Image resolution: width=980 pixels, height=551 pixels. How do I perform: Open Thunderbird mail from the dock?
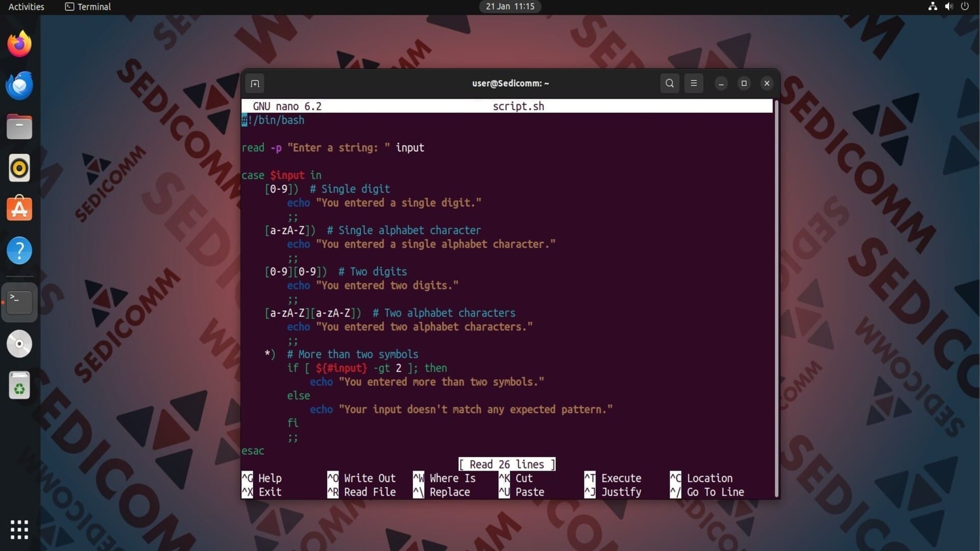pyautogui.click(x=19, y=86)
